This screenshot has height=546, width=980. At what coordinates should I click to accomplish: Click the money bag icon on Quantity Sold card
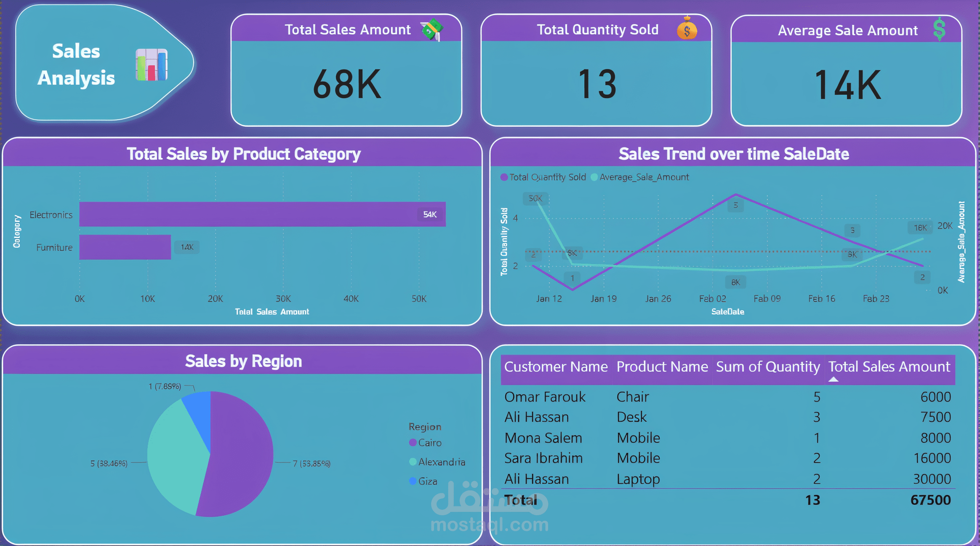(x=687, y=29)
